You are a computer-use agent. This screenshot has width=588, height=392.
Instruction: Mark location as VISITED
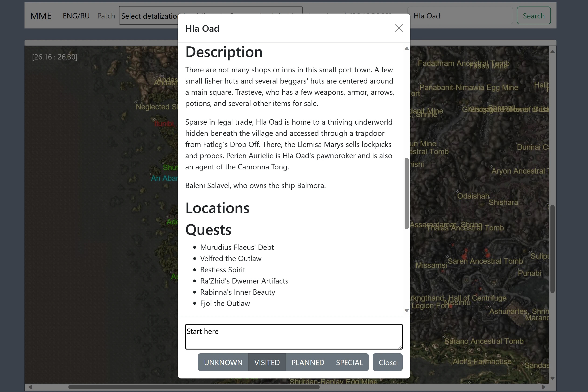click(267, 362)
